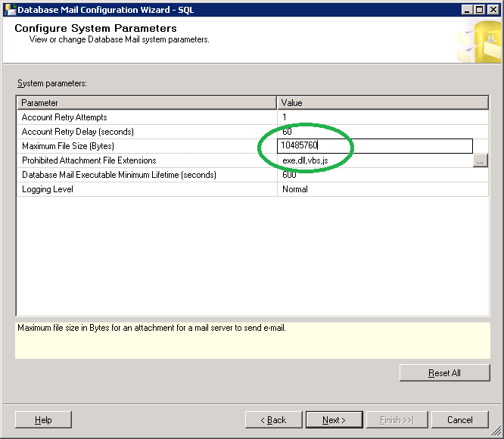Click the Maximum File Size value field

click(375, 146)
